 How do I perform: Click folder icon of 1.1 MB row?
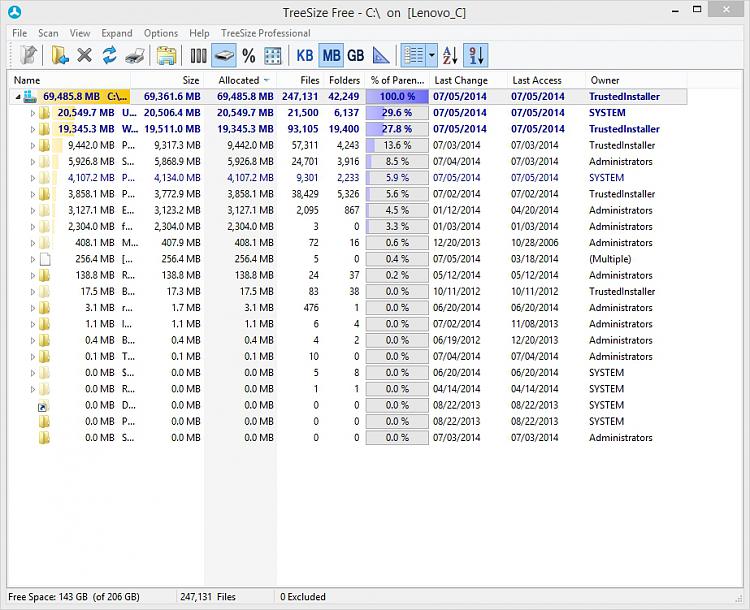tap(44, 324)
